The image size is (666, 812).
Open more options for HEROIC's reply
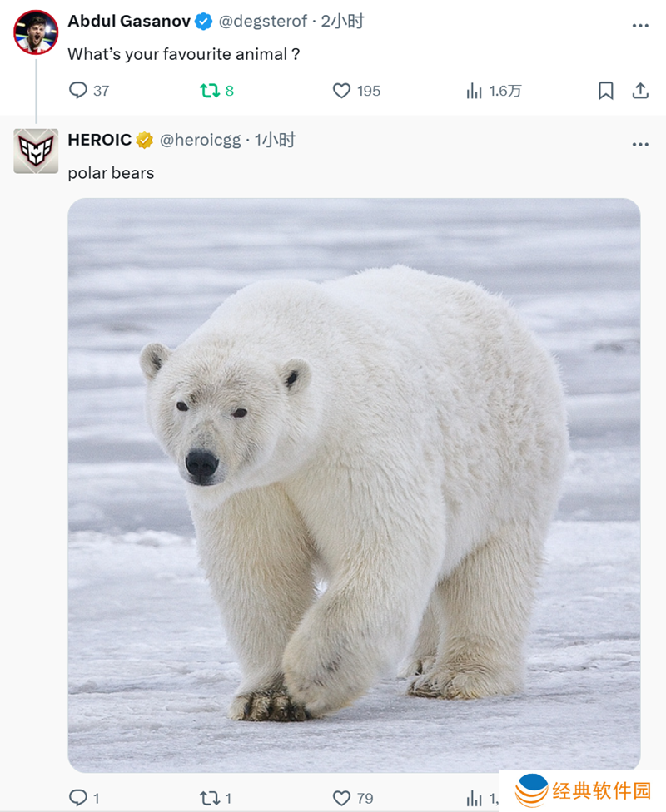point(640,145)
